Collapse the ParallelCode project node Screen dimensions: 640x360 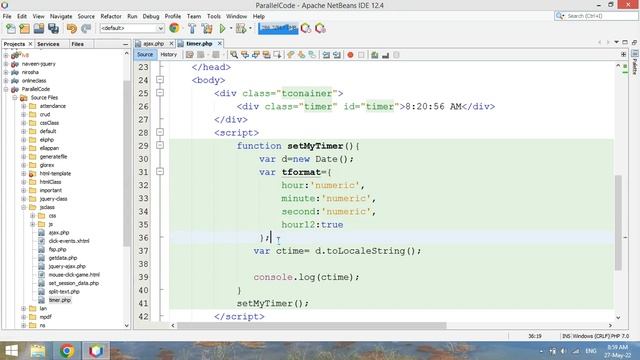click(6, 89)
